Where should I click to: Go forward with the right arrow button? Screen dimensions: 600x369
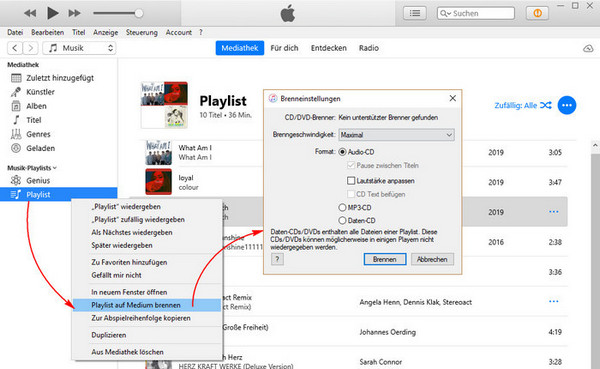tap(31, 48)
